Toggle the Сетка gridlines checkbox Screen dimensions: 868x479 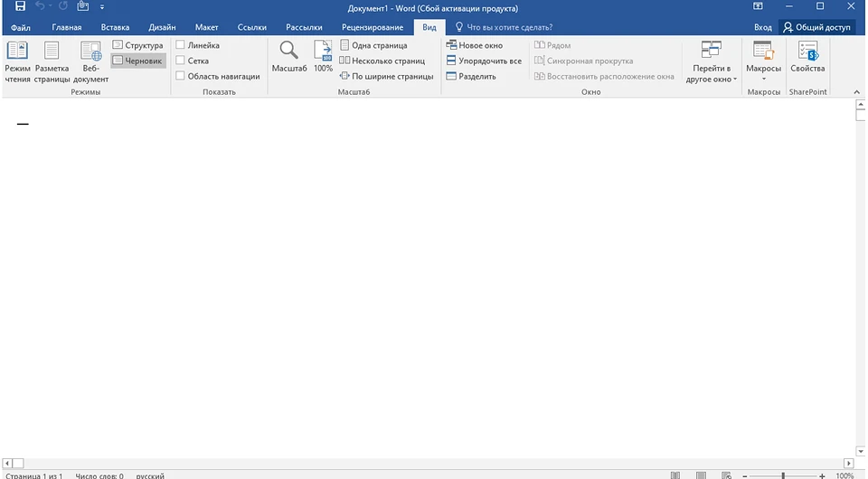[181, 61]
